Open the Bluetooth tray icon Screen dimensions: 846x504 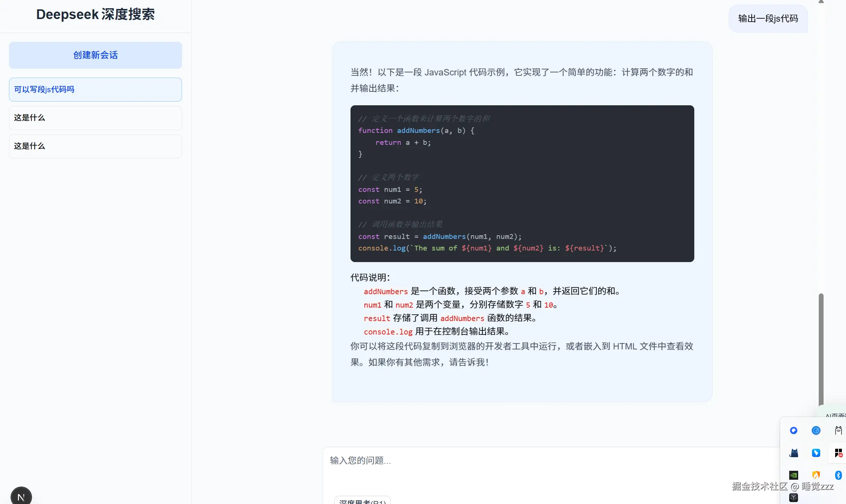click(838, 475)
